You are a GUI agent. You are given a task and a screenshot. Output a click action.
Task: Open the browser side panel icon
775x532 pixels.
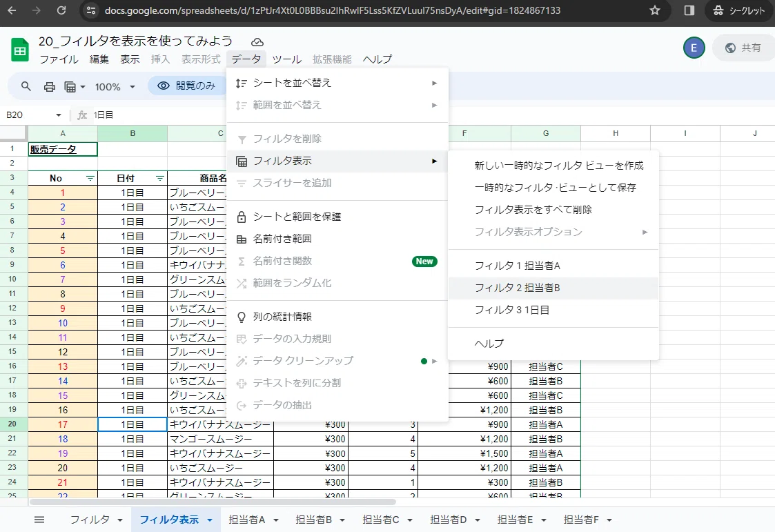pos(689,10)
